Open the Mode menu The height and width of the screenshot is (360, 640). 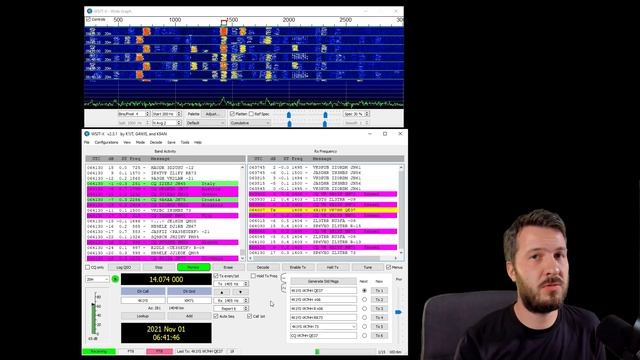pyautogui.click(x=140, y=142)
